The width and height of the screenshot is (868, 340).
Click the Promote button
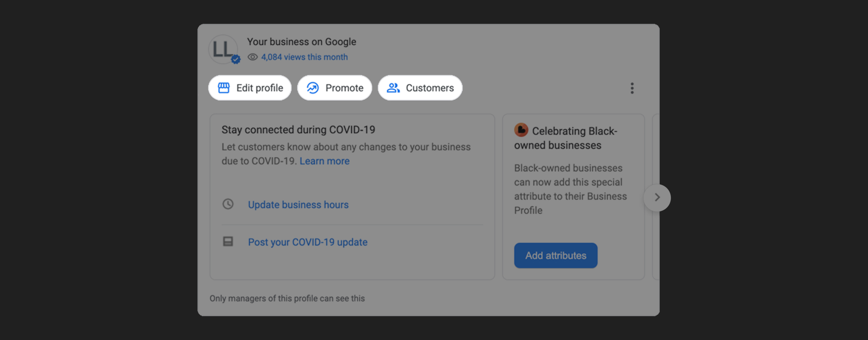click(335, 88)
